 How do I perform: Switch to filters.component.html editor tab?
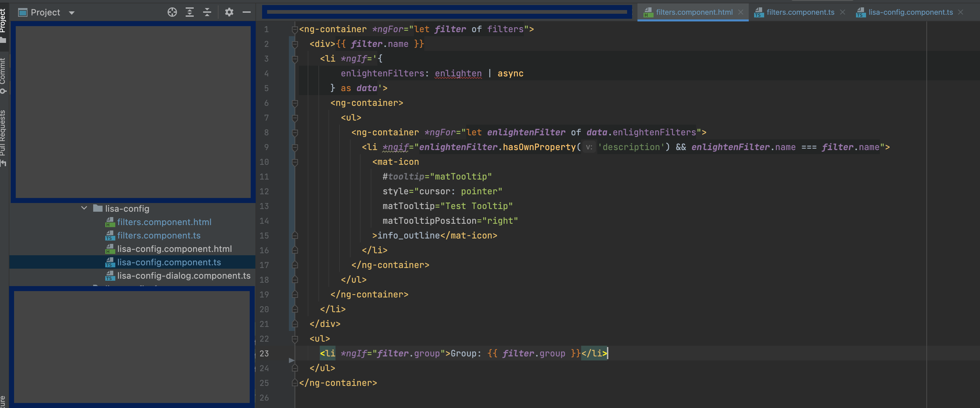pos(694,12)
